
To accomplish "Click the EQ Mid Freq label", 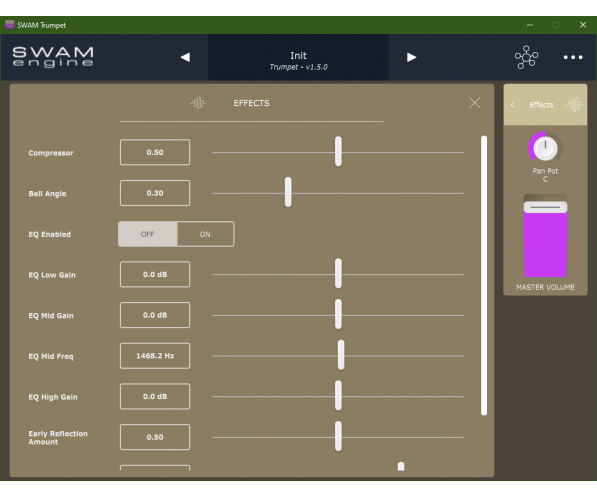I will click(51, 356).
